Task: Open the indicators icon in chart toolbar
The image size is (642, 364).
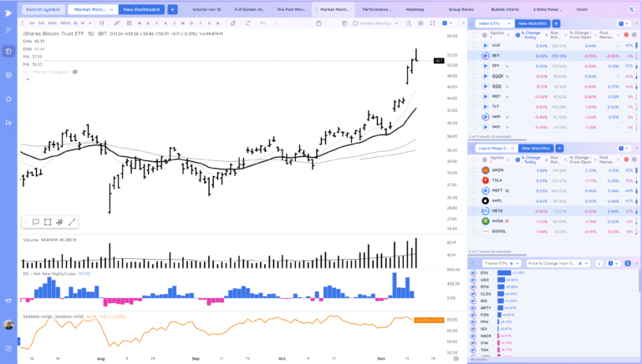Action: 116,23
